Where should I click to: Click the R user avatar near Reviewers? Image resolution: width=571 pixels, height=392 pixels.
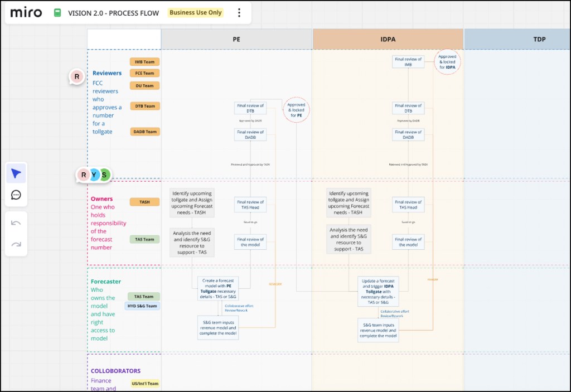tap(77, 76)
